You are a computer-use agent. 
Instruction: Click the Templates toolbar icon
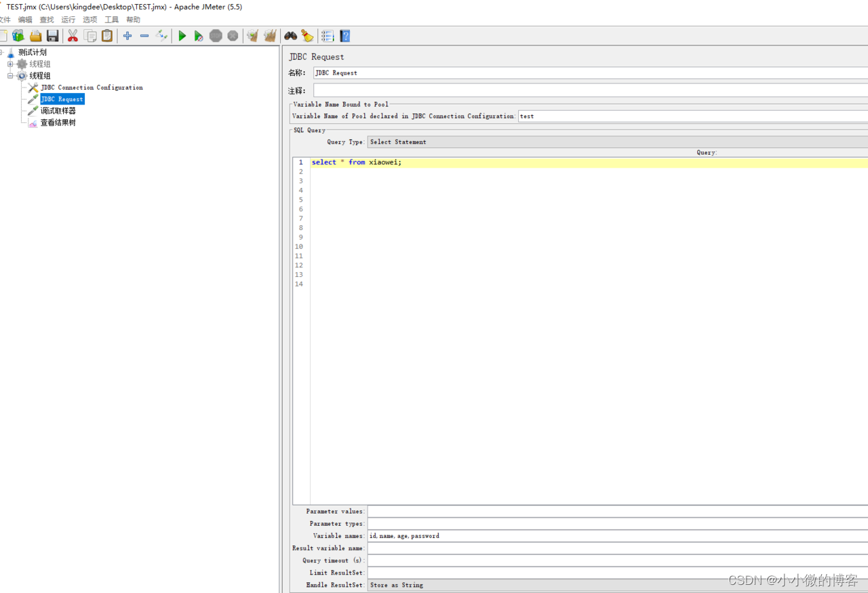pos(18,36)
